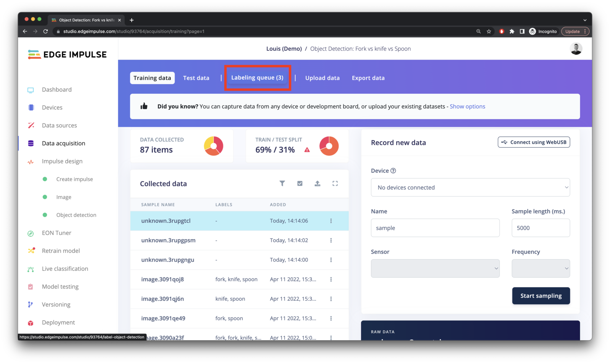Image resolution: width=610 pixels, height=364 pixels.
Task: Open the Sensor dropdown
Action: [x=435, y=268]
